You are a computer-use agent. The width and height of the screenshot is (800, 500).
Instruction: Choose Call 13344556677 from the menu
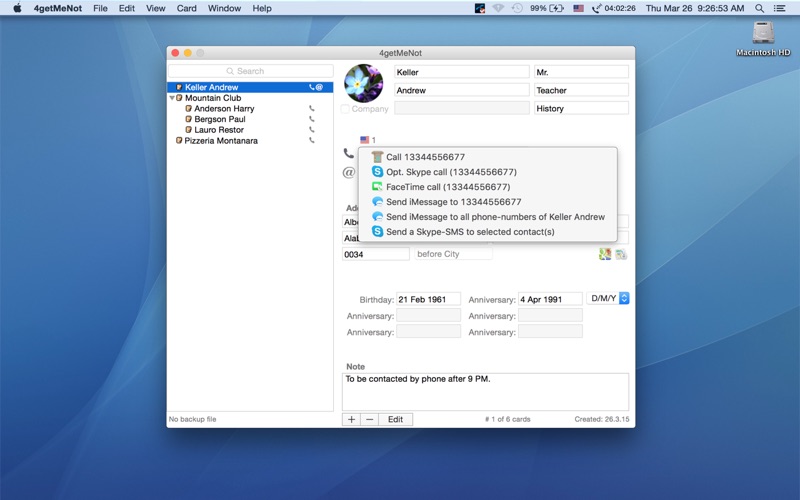(x=488, y=157)
